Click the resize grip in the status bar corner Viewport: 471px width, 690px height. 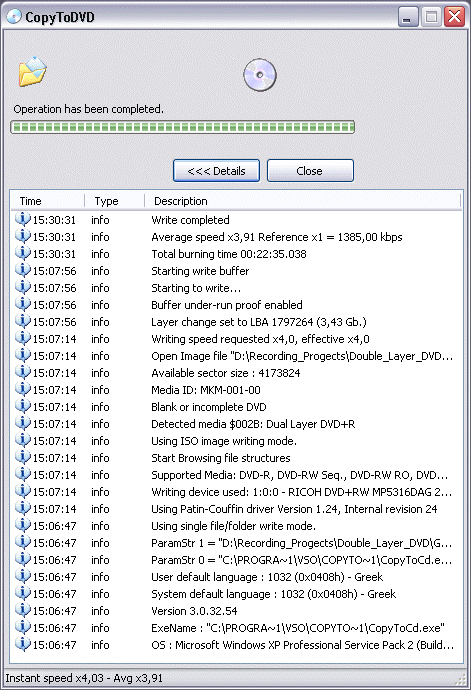(x=460, y=679)
